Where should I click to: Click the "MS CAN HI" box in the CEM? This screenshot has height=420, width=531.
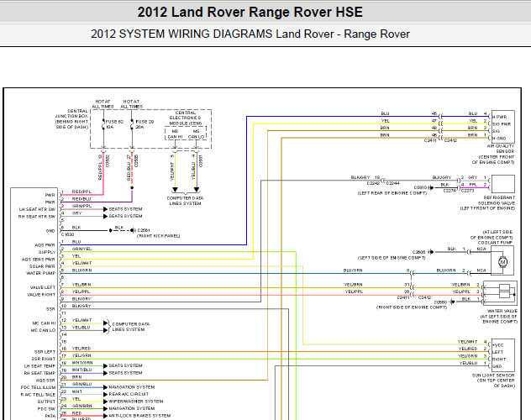point(175,134)
